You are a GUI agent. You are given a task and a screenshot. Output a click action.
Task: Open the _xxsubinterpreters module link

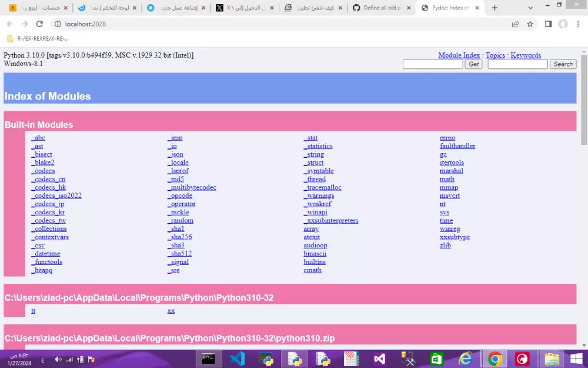pos(330,220)
